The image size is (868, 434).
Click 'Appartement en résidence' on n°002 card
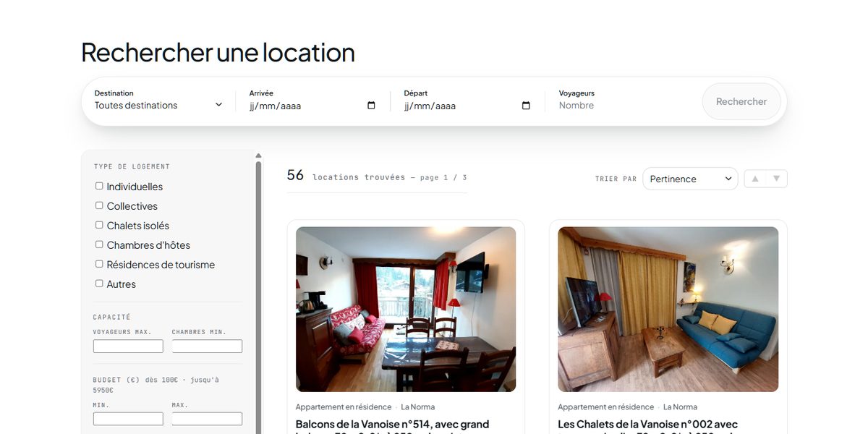[x=605, y=407]
